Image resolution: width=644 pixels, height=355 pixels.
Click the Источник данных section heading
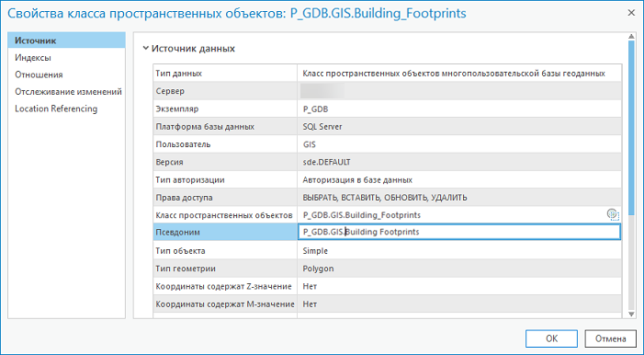[193, 48]
